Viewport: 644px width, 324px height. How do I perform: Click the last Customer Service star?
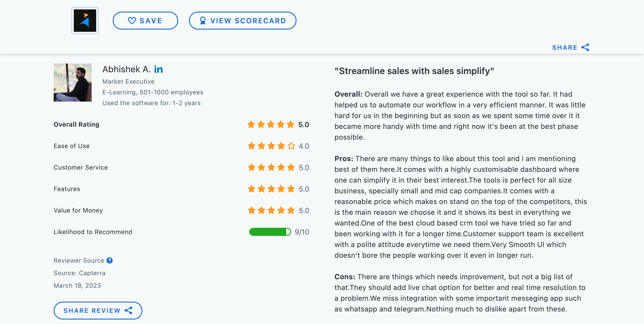point(291,167)
